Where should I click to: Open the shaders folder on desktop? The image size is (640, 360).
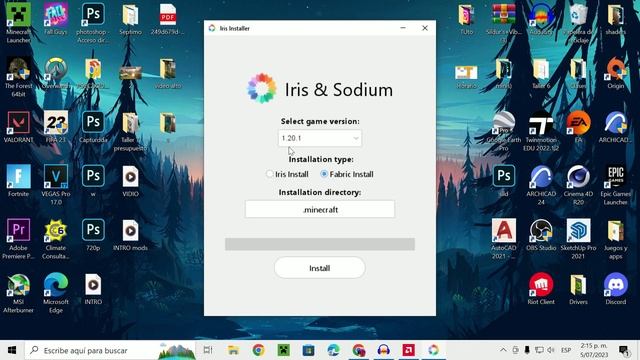point(616,20)
